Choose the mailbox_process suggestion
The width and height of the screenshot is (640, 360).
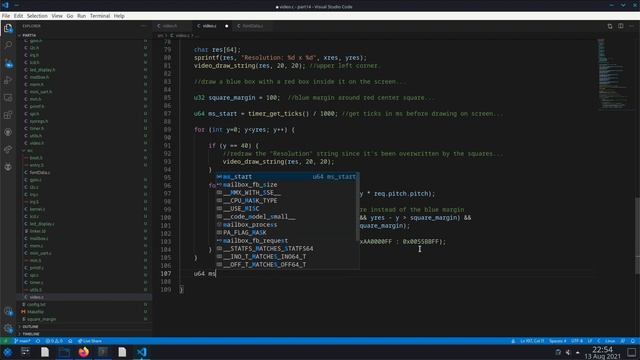coord(287,225)
